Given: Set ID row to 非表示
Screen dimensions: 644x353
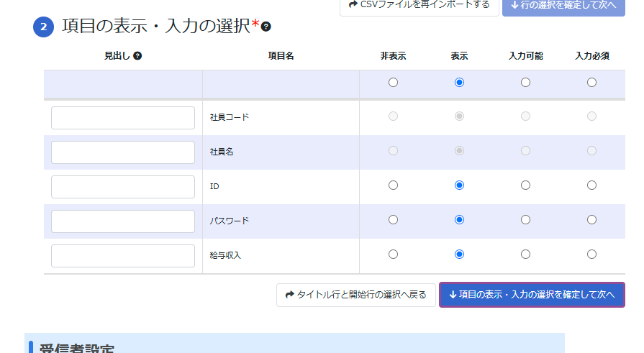Looking at the screenshot, I should pos(393,185).
